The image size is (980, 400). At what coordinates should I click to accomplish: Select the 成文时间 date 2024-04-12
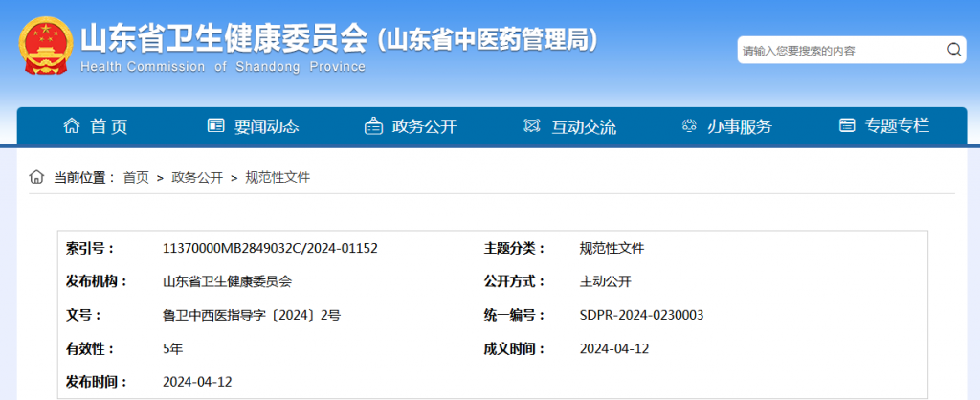coord(614,348)
